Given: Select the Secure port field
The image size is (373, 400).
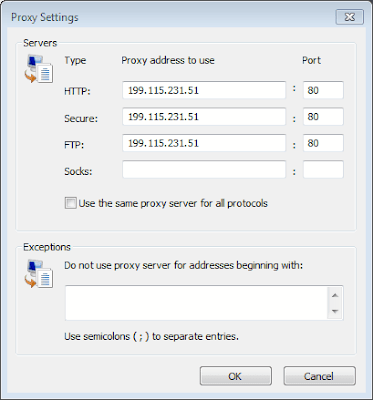Looking at the screenshot, I should [323, 117].
